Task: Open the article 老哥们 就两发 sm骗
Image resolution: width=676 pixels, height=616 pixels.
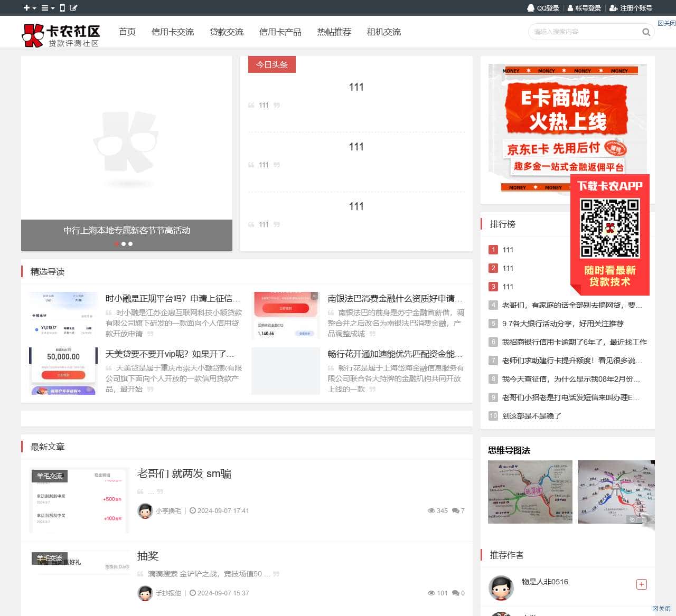Action: (185, 473)
